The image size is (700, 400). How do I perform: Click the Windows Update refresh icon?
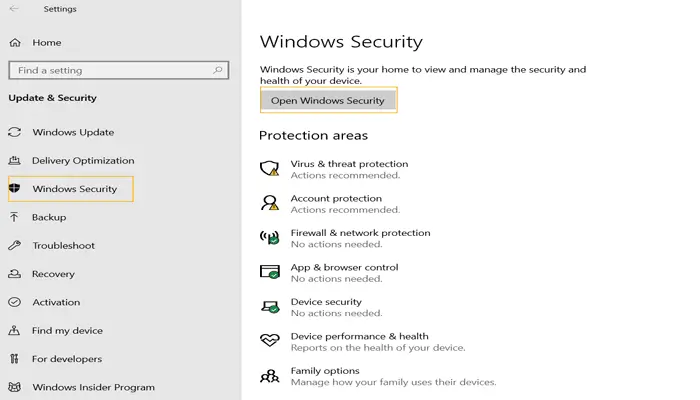pos(15,132)
